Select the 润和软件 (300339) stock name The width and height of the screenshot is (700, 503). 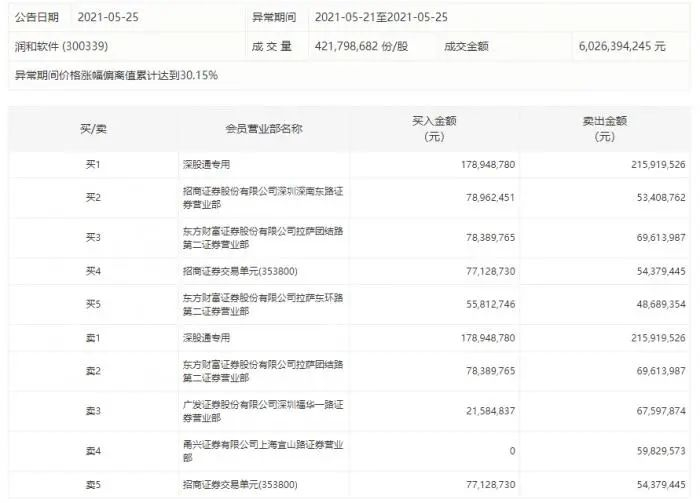[x=61, y=46]
